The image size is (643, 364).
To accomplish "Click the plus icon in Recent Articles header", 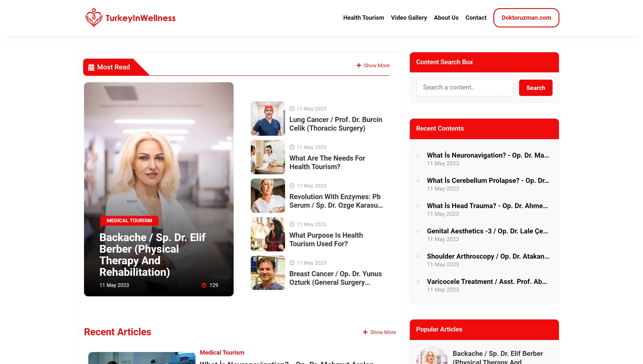I will pos(365,332).
